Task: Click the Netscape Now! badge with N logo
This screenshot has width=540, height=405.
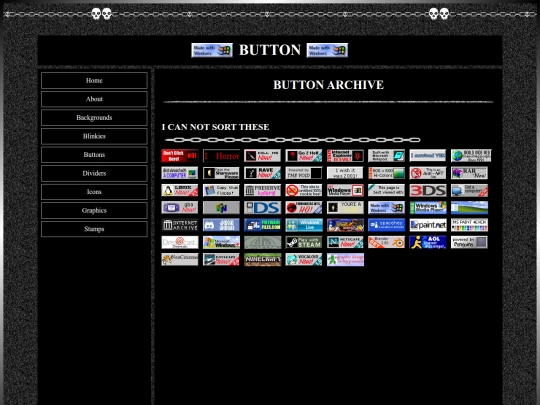Action: pos(345,242)
